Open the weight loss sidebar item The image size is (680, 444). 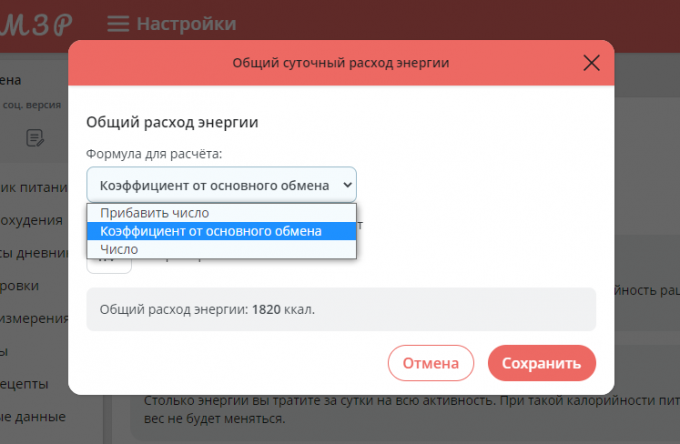pos(34,218)
